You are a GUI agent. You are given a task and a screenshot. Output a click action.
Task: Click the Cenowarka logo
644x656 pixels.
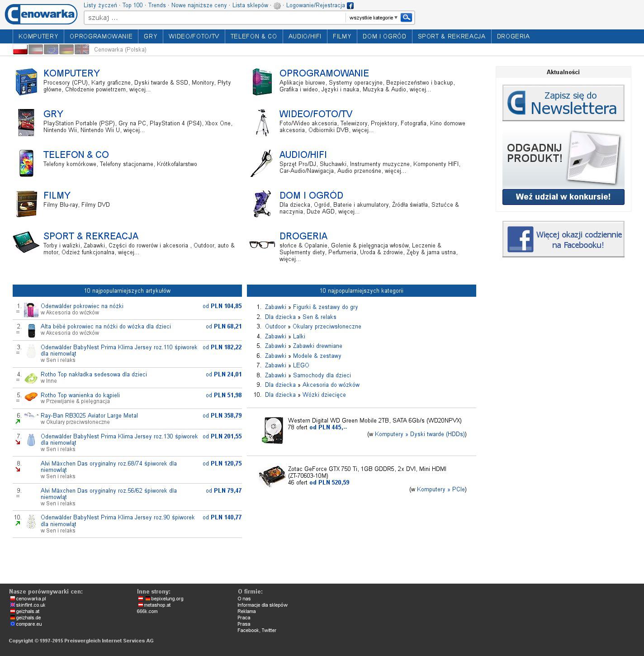[x=41, y=14]
